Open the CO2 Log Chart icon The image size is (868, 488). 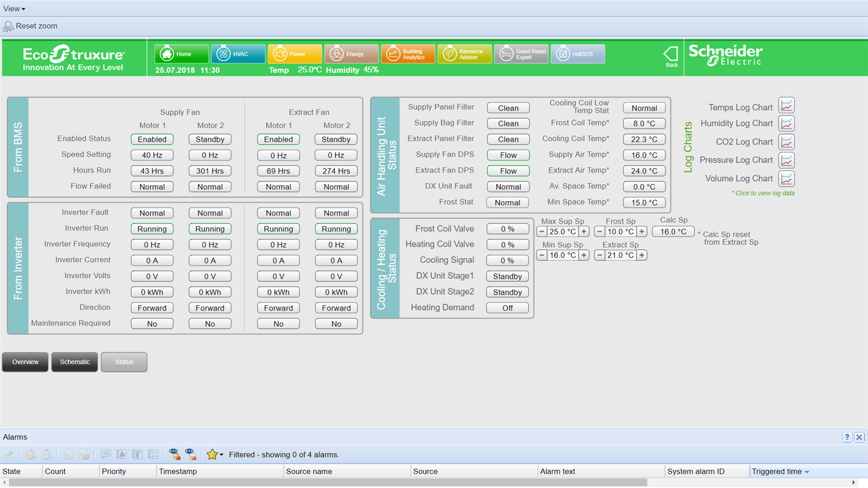click(786, 142)
